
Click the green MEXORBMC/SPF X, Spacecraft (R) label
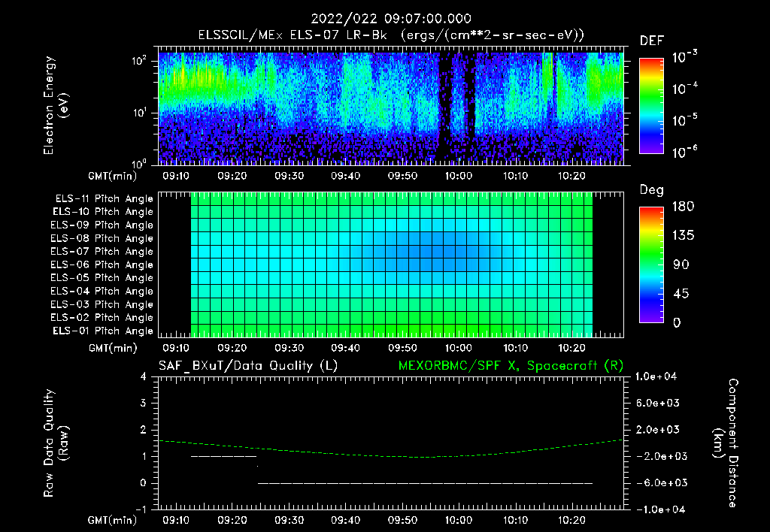tap(511, 366)
